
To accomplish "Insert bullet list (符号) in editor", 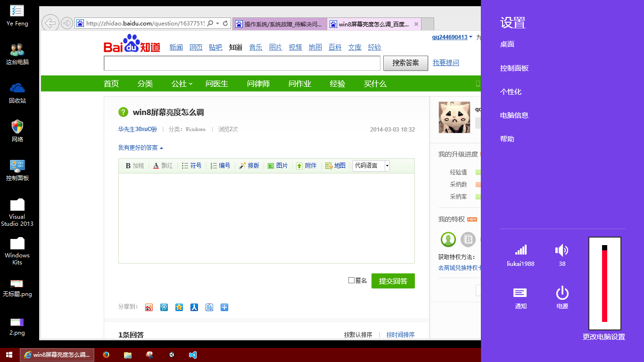I will [192, 165].
